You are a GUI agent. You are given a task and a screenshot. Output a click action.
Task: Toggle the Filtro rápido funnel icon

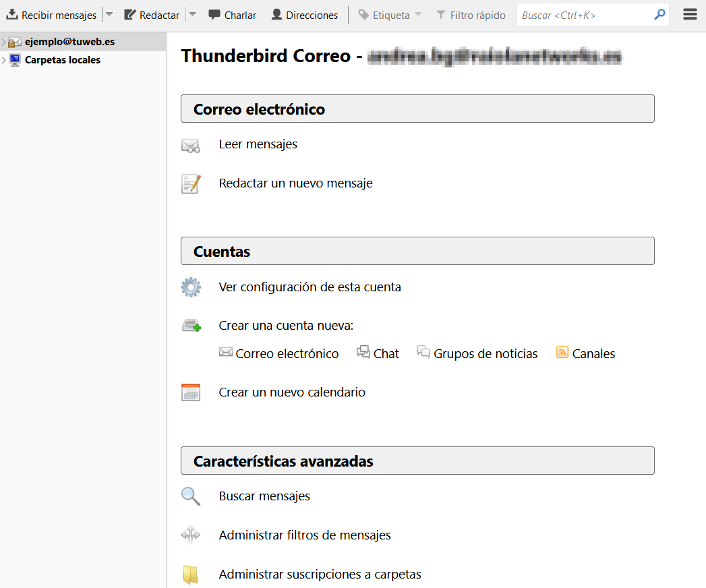pos(441,15)
